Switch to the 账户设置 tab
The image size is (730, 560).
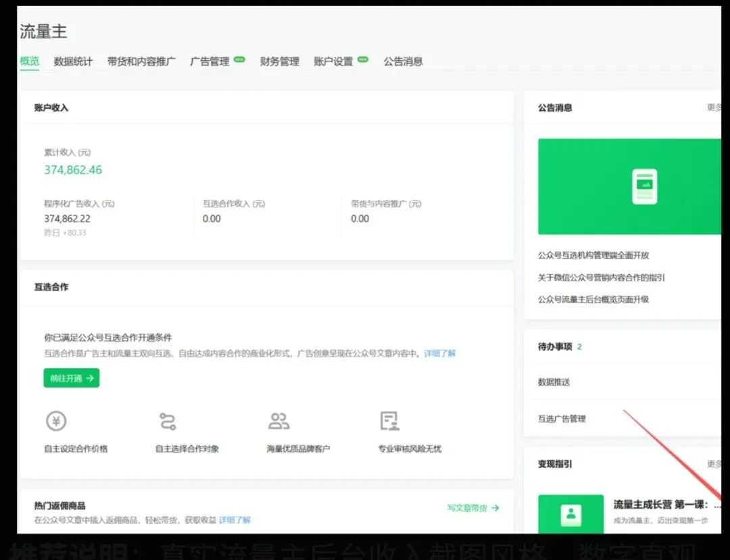coord(333,61)
